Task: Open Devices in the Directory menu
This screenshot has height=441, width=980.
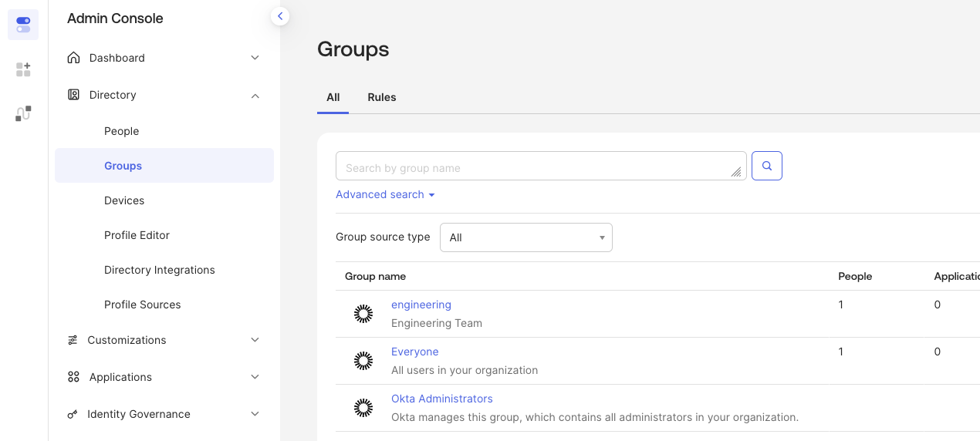Action: pos(124,200)
